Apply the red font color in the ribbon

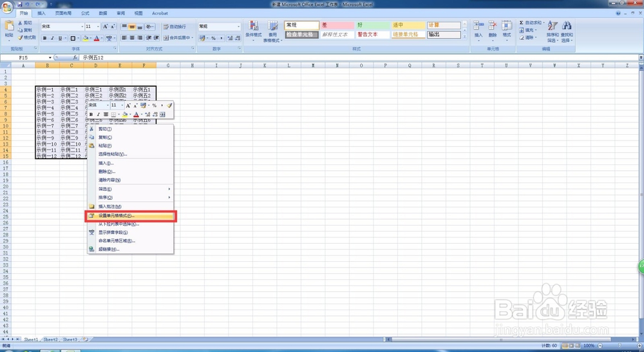click(x=97, y=38)
